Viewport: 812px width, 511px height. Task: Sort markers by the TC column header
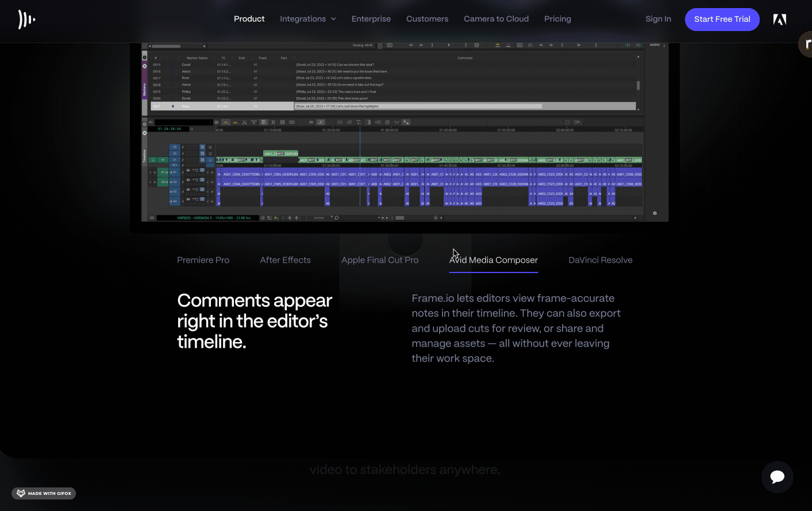coord(224,58)
